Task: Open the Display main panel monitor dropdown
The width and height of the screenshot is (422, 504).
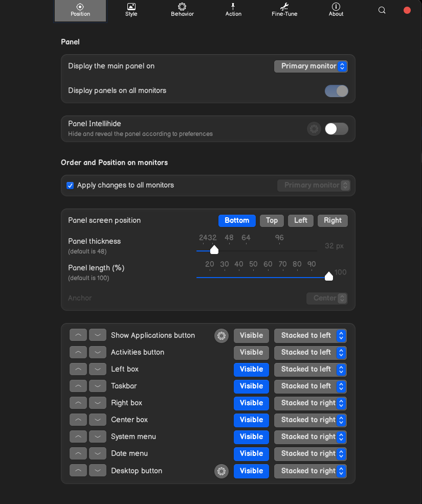Action: click(x=310, y=66)
